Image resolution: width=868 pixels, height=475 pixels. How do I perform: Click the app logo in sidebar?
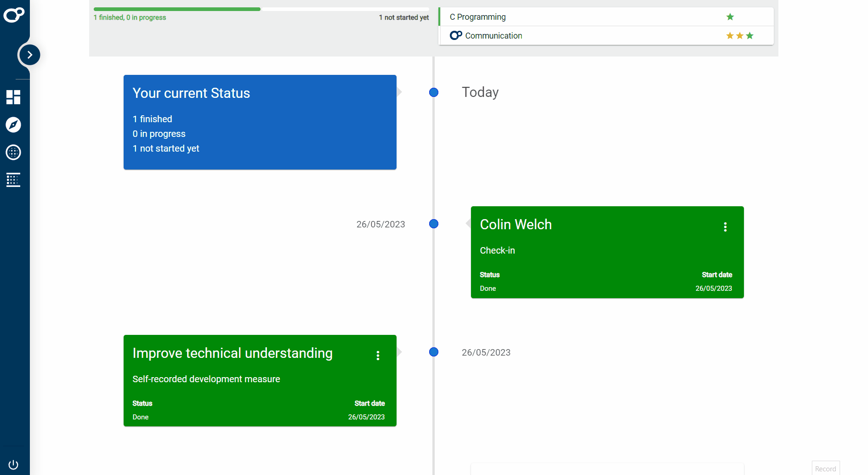click(14, 15)
